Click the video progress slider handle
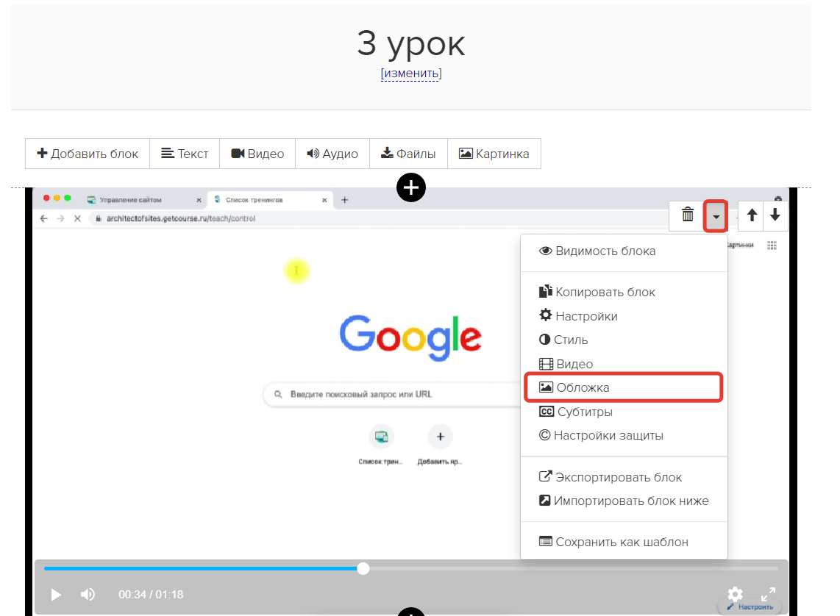Screen dimensions: 840x616 363,568
